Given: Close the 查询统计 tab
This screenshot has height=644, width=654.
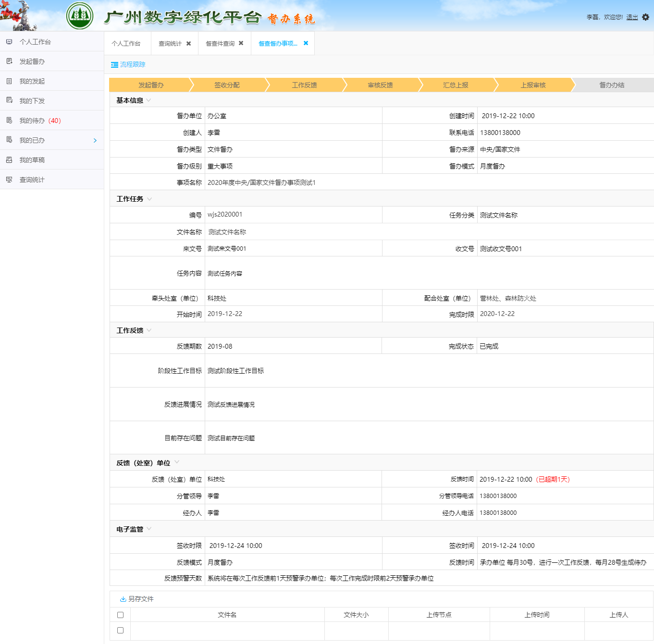Looking at the screenshot, I should (x=188, y=44).
